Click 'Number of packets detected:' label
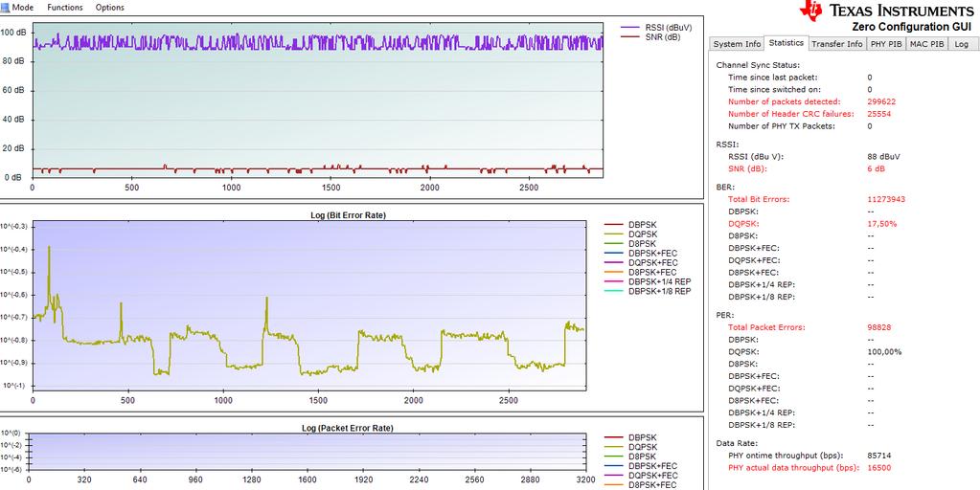 (x=785, y=101)
